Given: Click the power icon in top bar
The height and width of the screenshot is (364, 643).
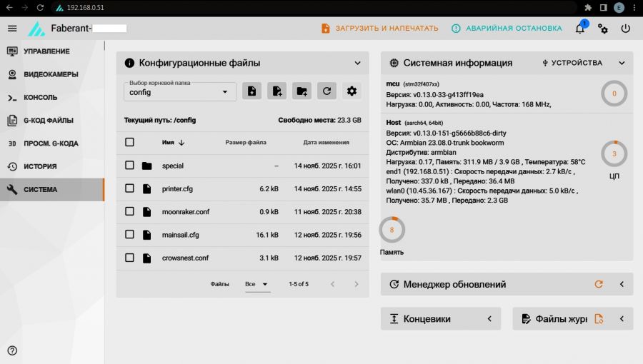Looking at the screenshot, I should coord(626,29).
